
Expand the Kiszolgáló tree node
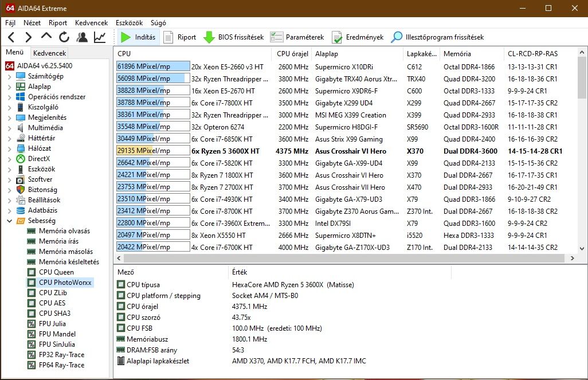tap(9, 107)
